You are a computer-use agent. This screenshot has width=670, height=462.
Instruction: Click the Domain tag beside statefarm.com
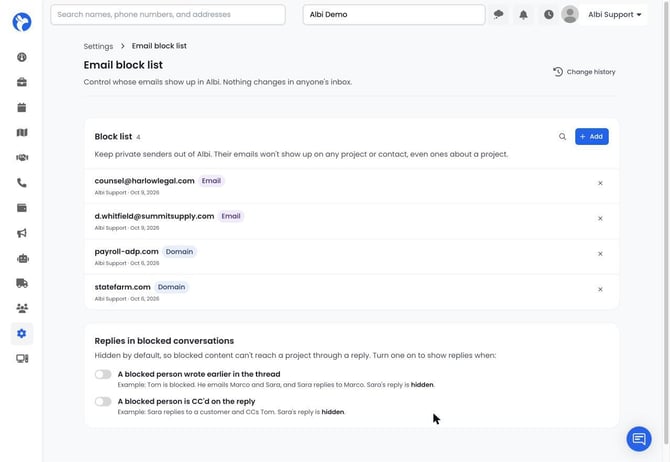point(171,287)
